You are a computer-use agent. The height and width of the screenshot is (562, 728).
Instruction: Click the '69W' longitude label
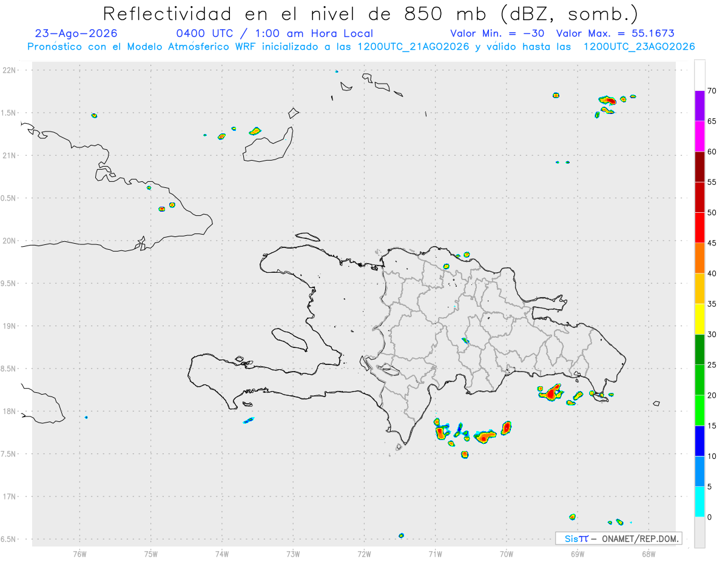click(578, 554)
